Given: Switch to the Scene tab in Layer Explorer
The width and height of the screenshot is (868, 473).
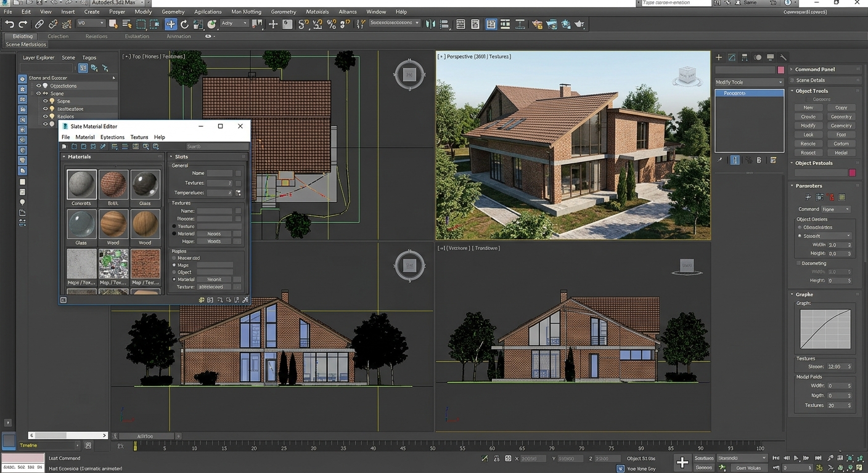Looking at the screenshot, I should pos(68,57).
